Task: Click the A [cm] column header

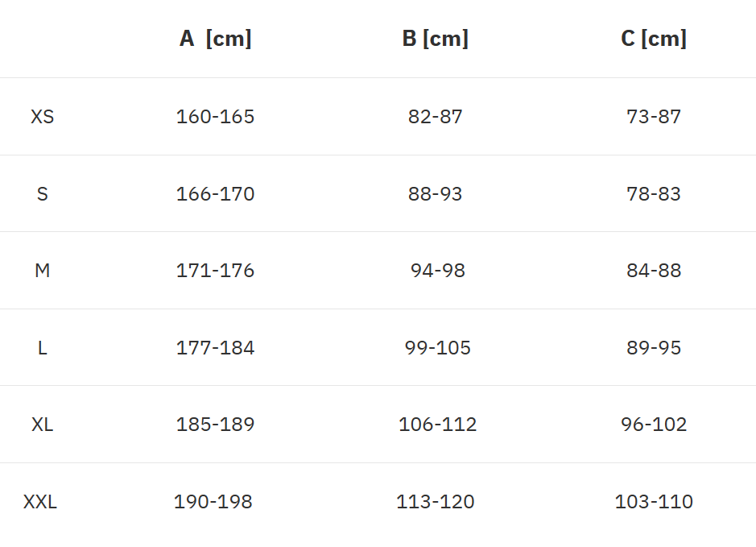Action: [215, 39]
